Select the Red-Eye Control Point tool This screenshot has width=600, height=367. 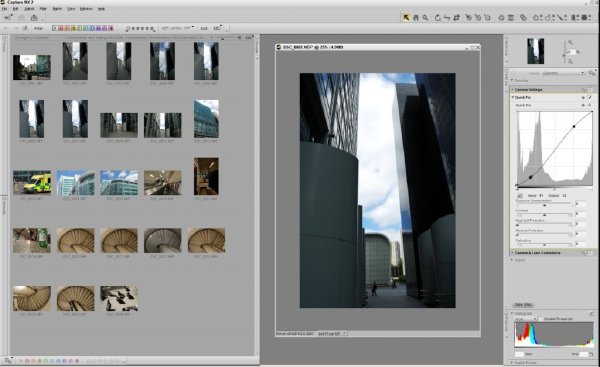[511, 18]
